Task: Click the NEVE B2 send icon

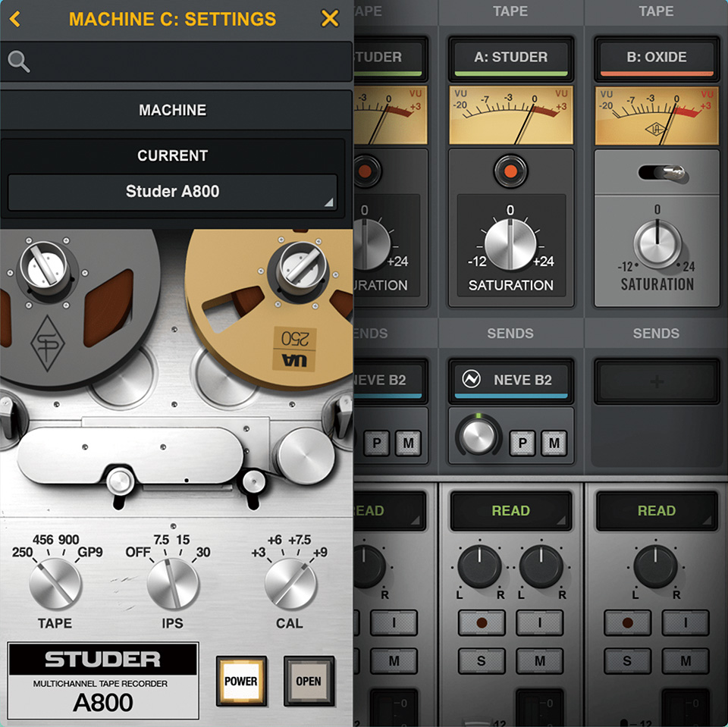Action: pyautogui.click(x=471, y=379)
